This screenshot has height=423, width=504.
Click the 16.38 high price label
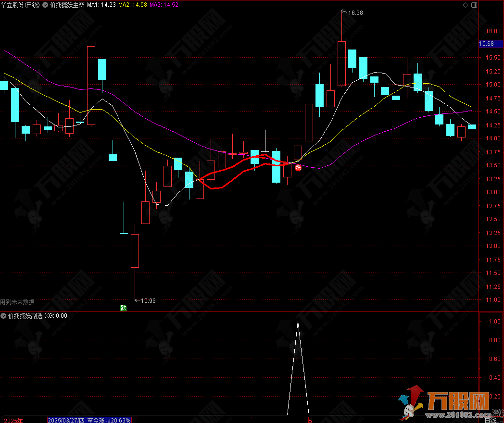pos(355,13)
